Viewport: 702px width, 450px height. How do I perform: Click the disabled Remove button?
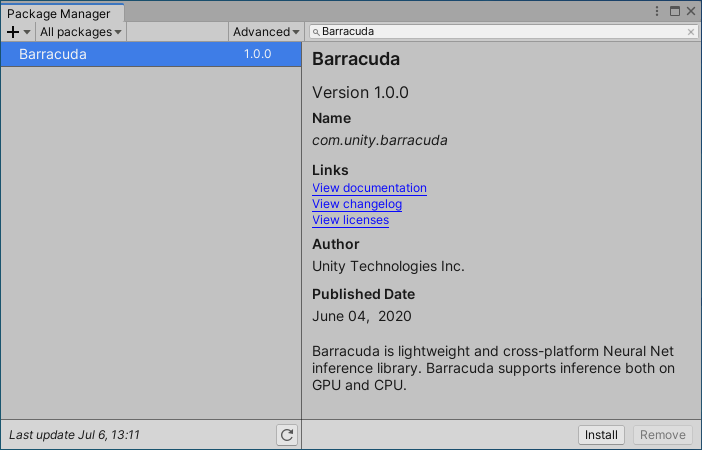tap(663, 435)
